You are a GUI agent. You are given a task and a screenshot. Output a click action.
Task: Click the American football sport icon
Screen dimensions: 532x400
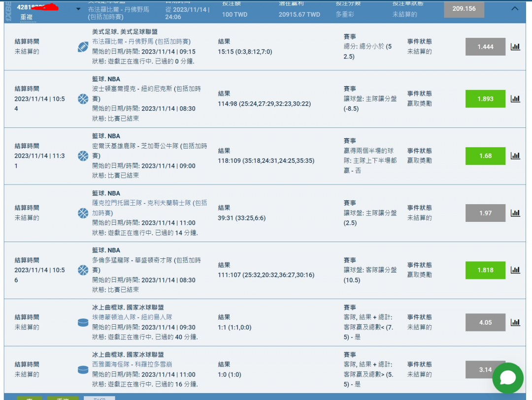point(83,47)
